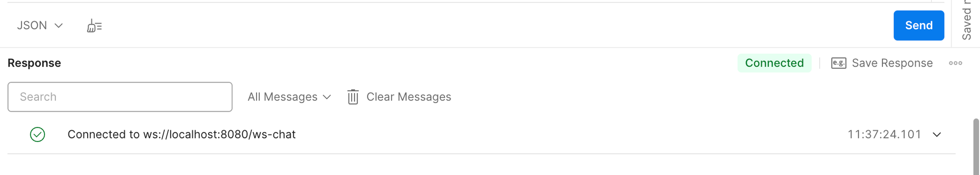Click the chevron arrow beside All Messages
980x175 pixels.
coord(327,97)
